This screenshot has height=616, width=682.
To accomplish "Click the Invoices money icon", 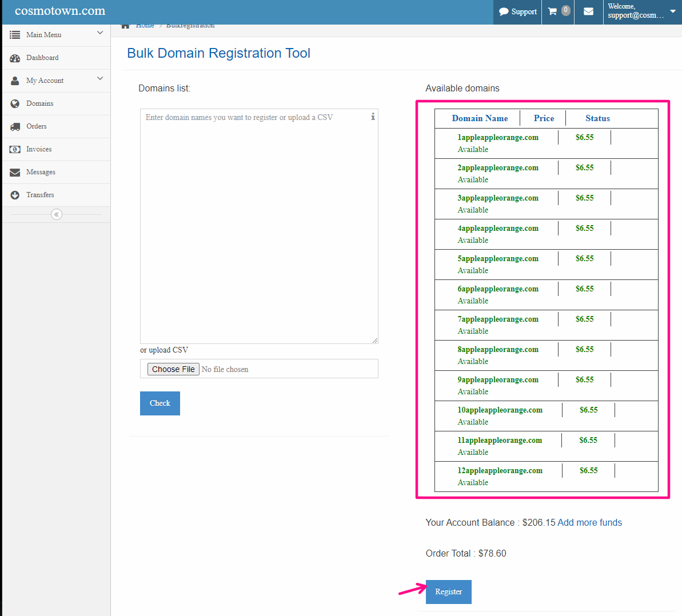I will (15, 149).
